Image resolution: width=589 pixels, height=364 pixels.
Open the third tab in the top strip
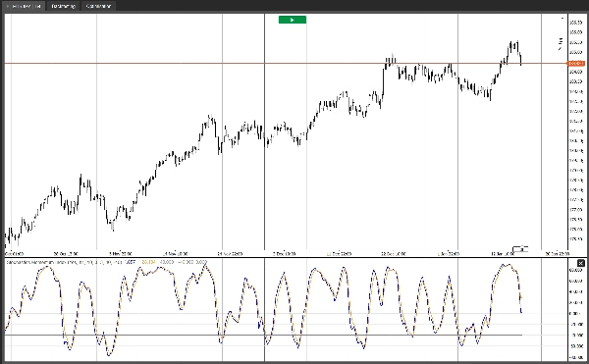(x=98, y=6)
